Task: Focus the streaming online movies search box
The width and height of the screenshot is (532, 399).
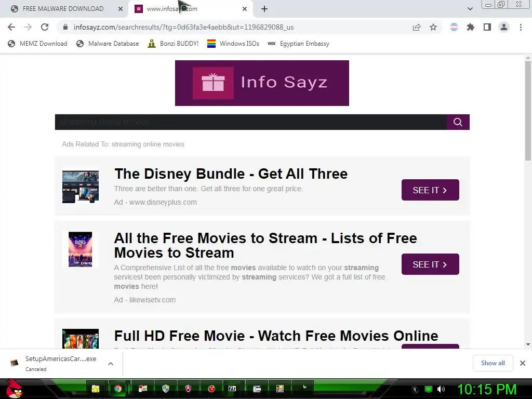Action: point(251,122)
